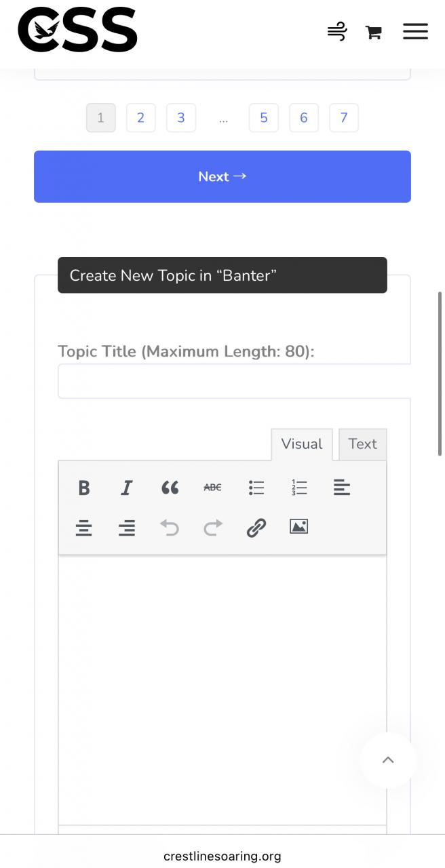
Task: Click the Topic Title input field
Action: point(235,381)
